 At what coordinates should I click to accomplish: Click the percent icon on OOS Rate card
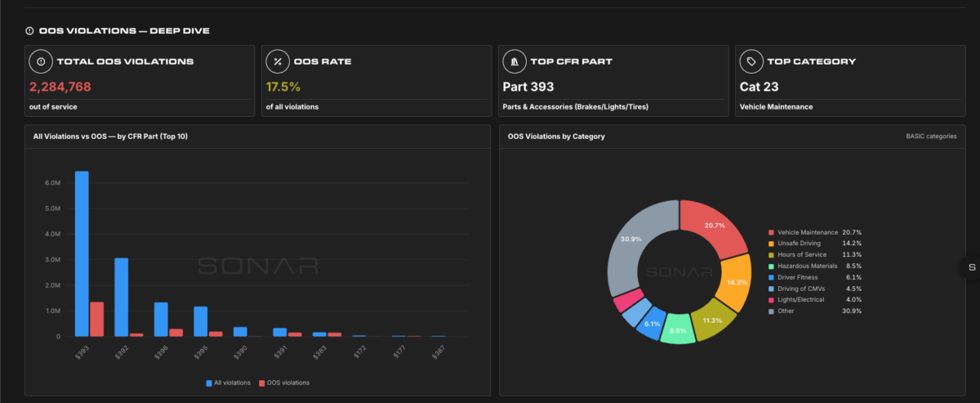click(278, 61)
